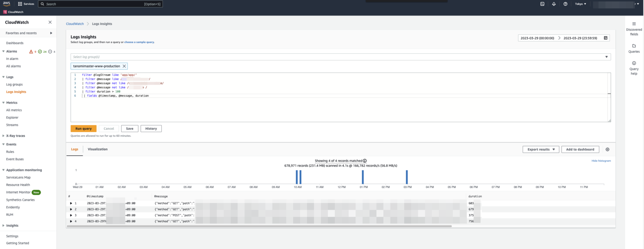644x249 pixels.
Task: Expand the Insights section
Action: tap(3, 225)
